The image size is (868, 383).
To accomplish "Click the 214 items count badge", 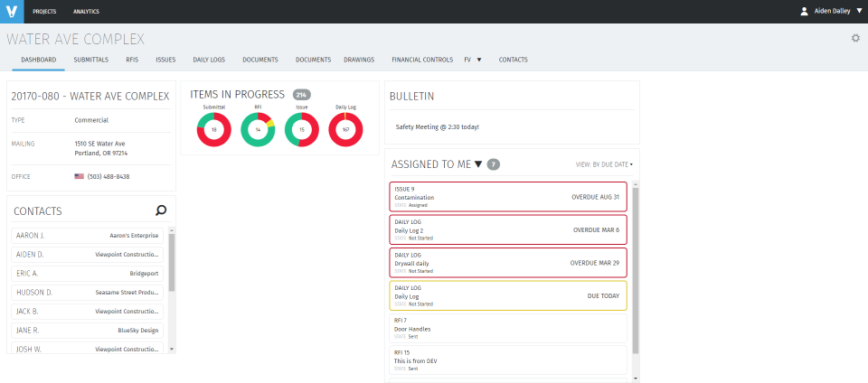I will [302, 95].
